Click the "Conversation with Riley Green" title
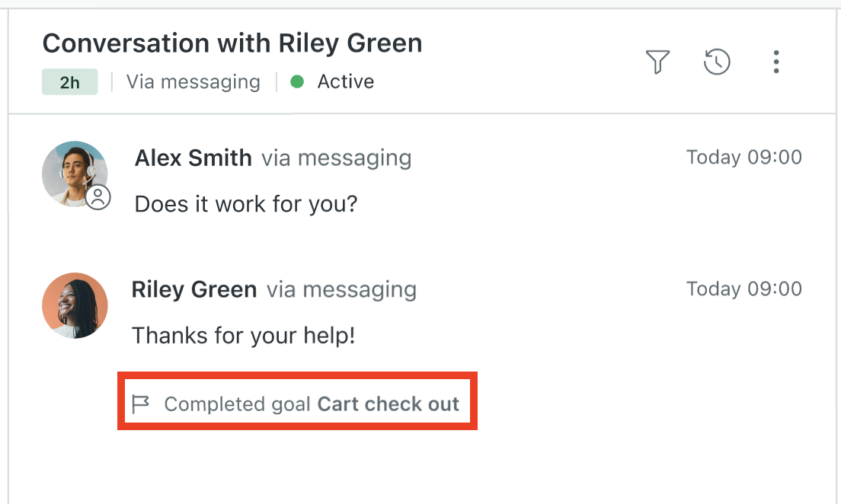This screenshot has height=504, width=841. (232, 43)
